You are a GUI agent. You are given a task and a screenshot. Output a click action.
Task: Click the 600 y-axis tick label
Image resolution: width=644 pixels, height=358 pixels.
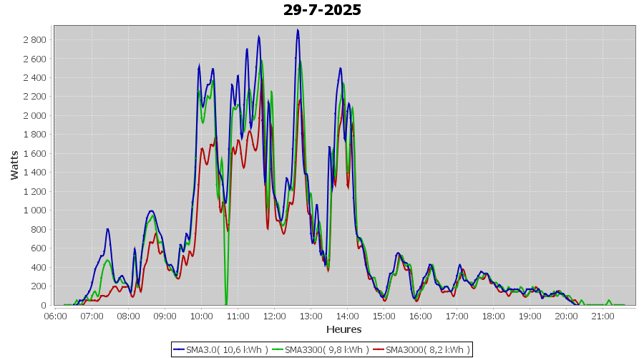pyautogui.click(x=38, y=248)
